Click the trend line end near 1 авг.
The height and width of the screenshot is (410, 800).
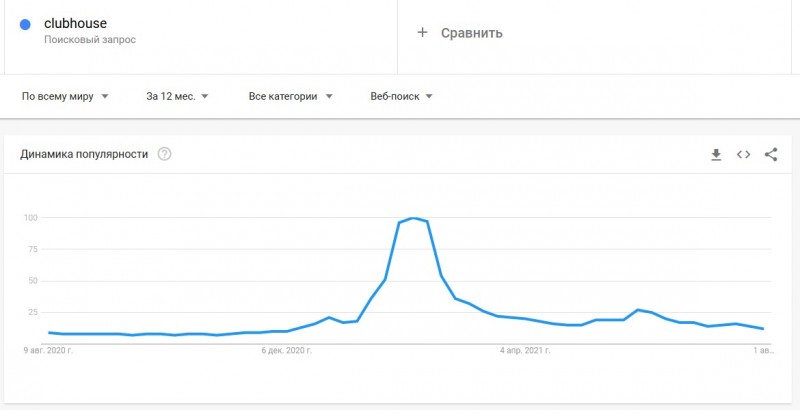click(x=763, y=329)
